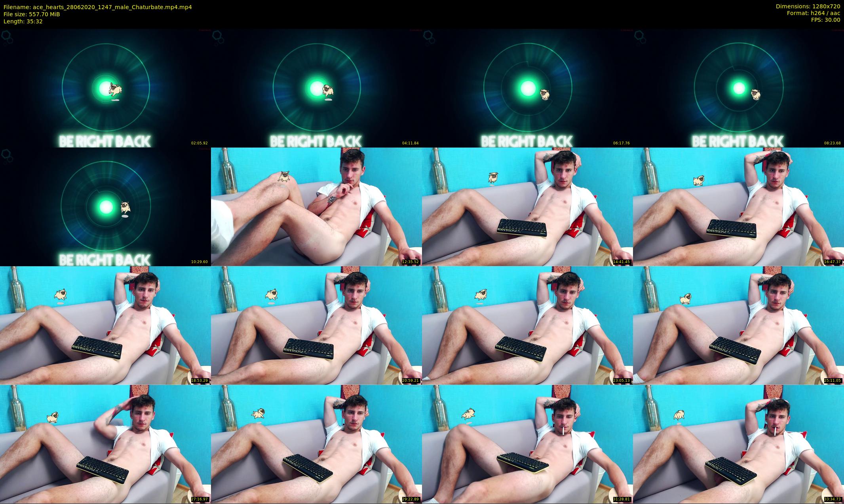Select the frame at 04:11.84

click(x=316, y=88)
